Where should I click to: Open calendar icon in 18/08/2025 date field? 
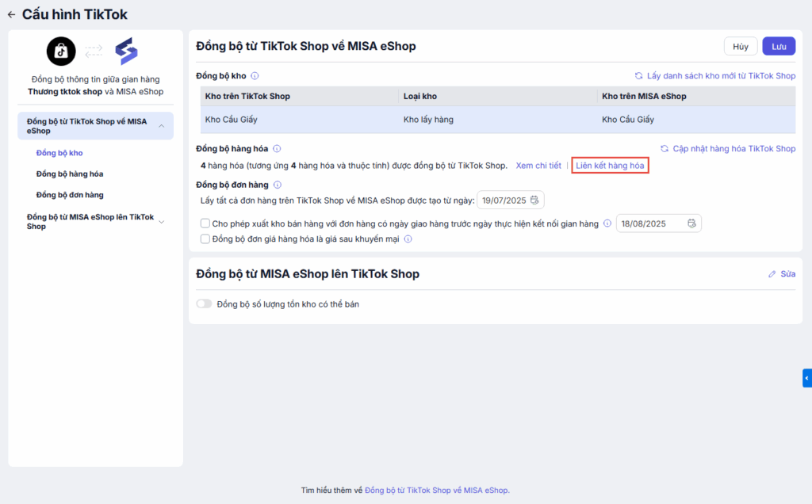click(x=691, y=224)
